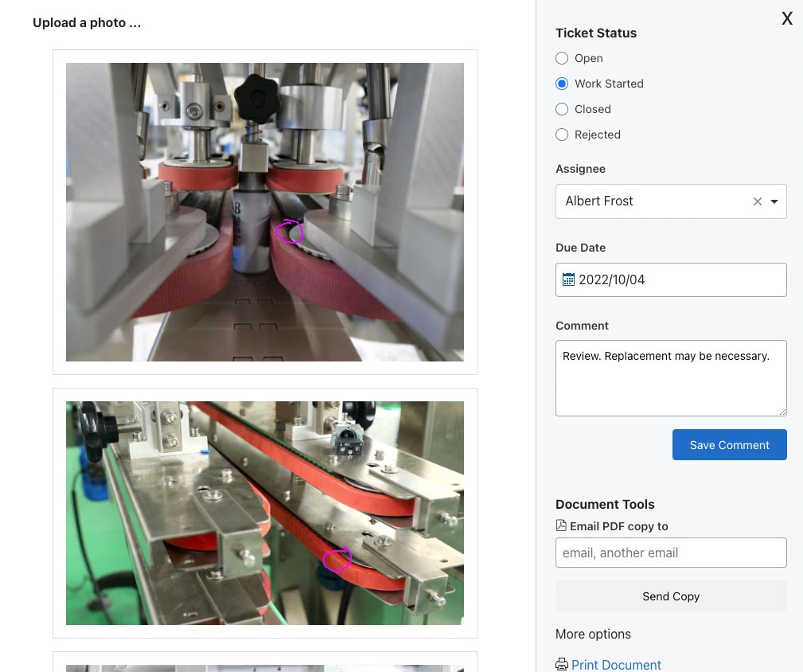The width and height of the screenshot is (803, 672).
Task: Clear the Albert Frost assignee selection
Action: click(x=758, y=201)
